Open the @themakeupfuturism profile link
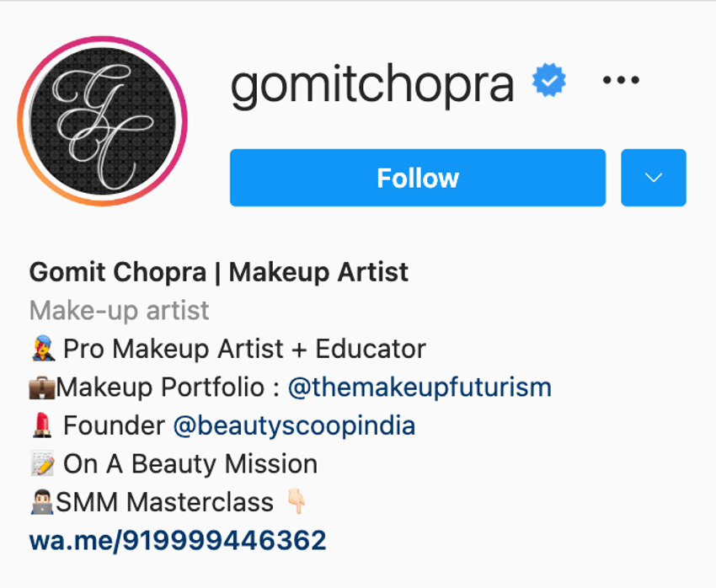 (x=419, y=388)
